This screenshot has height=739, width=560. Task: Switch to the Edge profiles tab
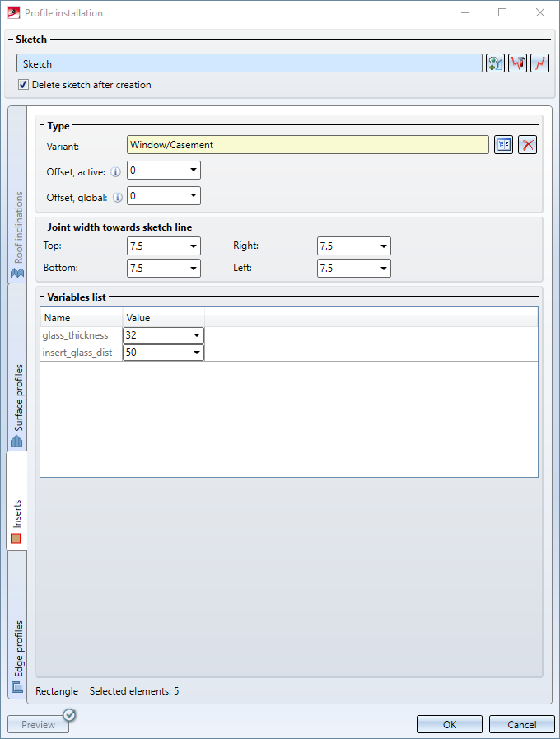point(17,624)
